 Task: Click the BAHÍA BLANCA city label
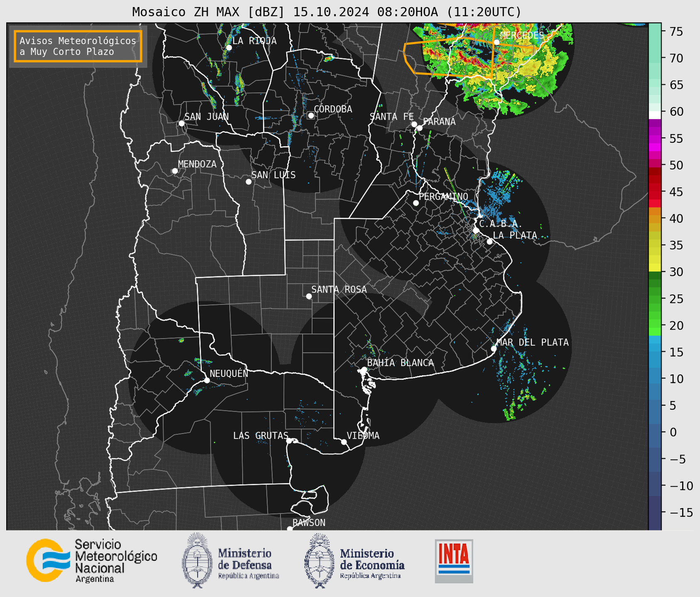pos(400,363)
